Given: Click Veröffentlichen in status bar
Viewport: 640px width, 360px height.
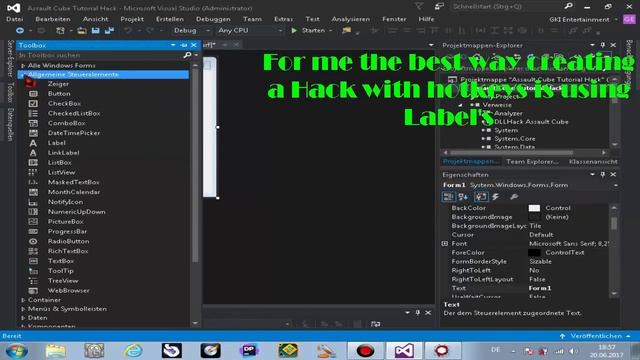Looking at the screenshot, I should click(596, 336).
